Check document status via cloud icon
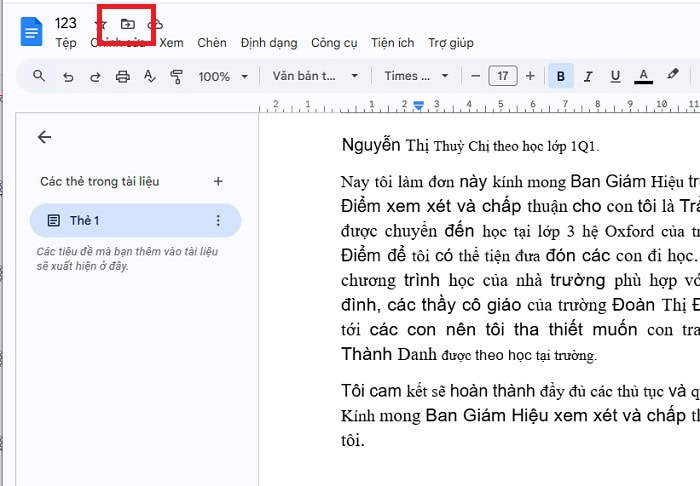The width and height of the screenshot is (700, 486). click(x=154, y=23)
